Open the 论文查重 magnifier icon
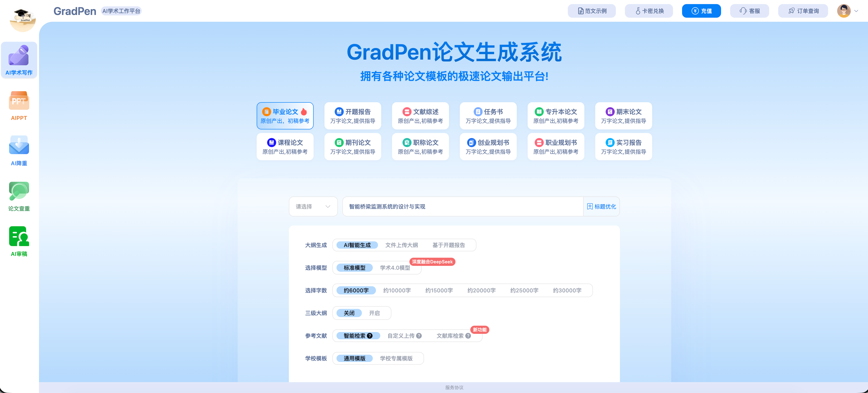The width and height of the screenshot is (868, 393). 19,191
